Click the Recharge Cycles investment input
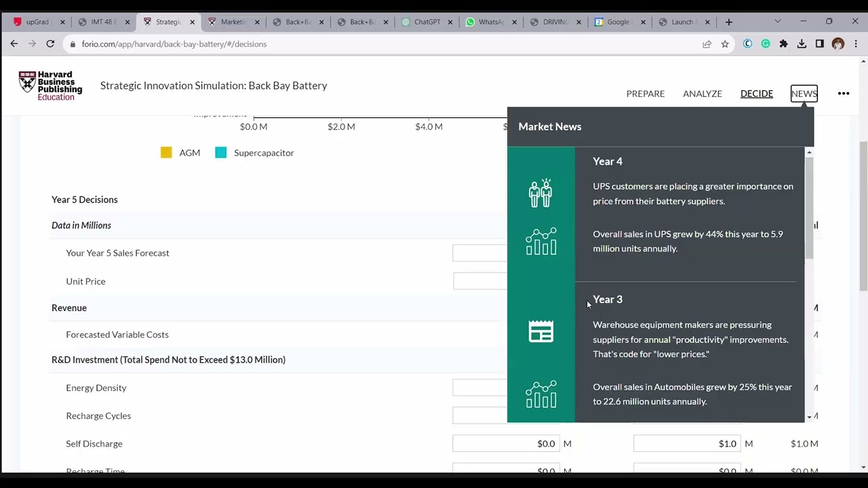Screen dimensions: 868x488 (x=479, y=415)
